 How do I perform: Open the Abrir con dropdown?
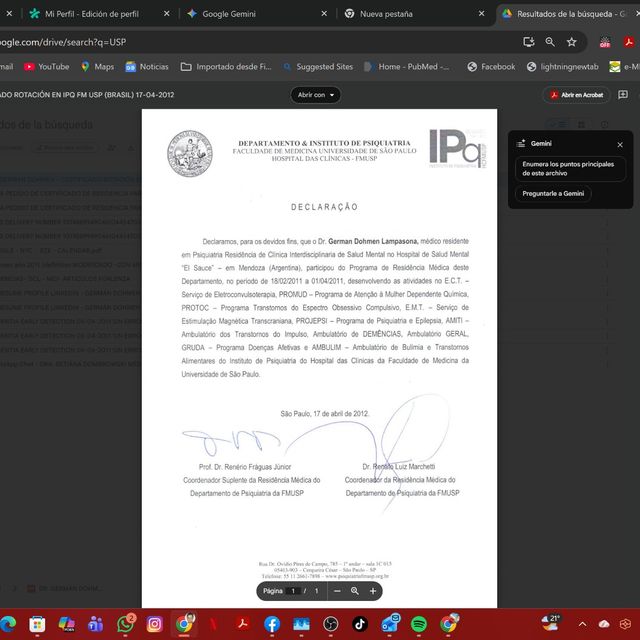click(316, 95)
